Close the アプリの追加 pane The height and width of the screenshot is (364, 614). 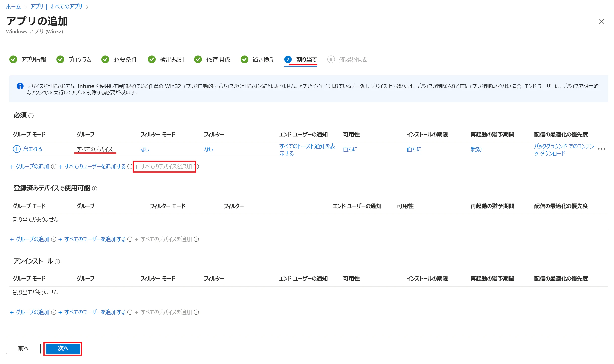(x=602, y=22)
